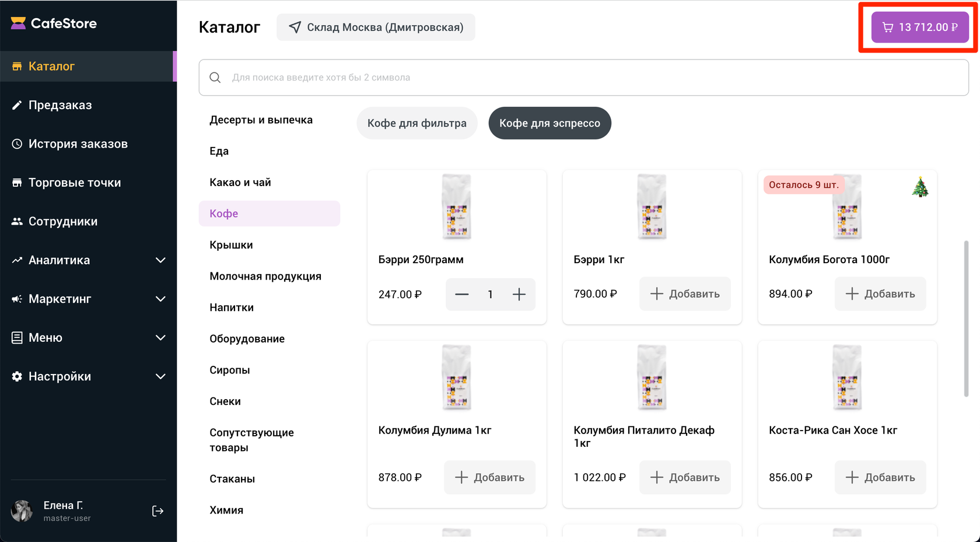
Task: Expand the Аналитика menu chevron
Action: (160, 260)
